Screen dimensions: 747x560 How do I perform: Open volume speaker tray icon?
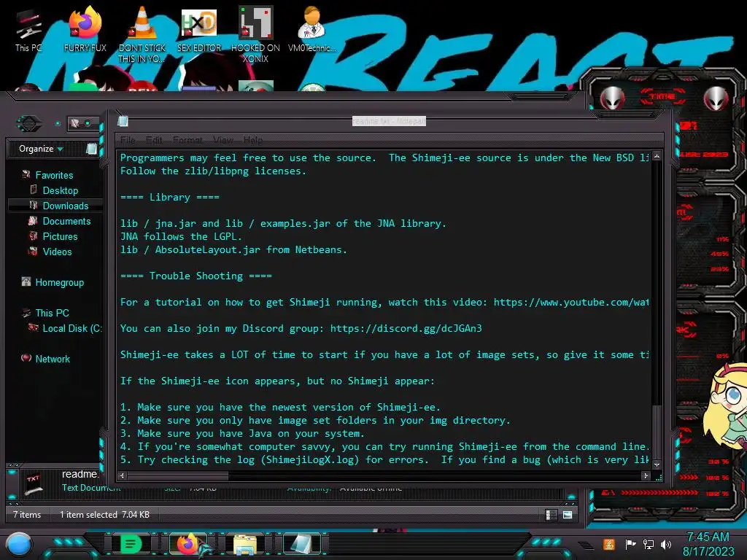point(665,544)
